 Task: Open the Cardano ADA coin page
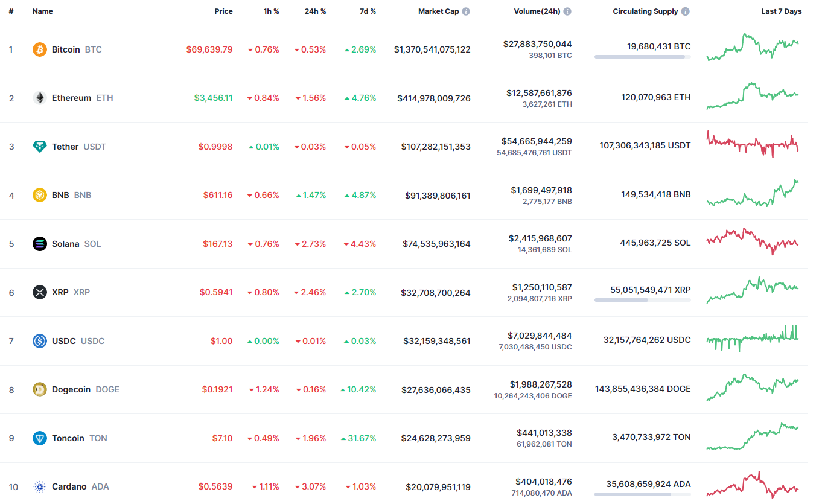tap(69, 486)
